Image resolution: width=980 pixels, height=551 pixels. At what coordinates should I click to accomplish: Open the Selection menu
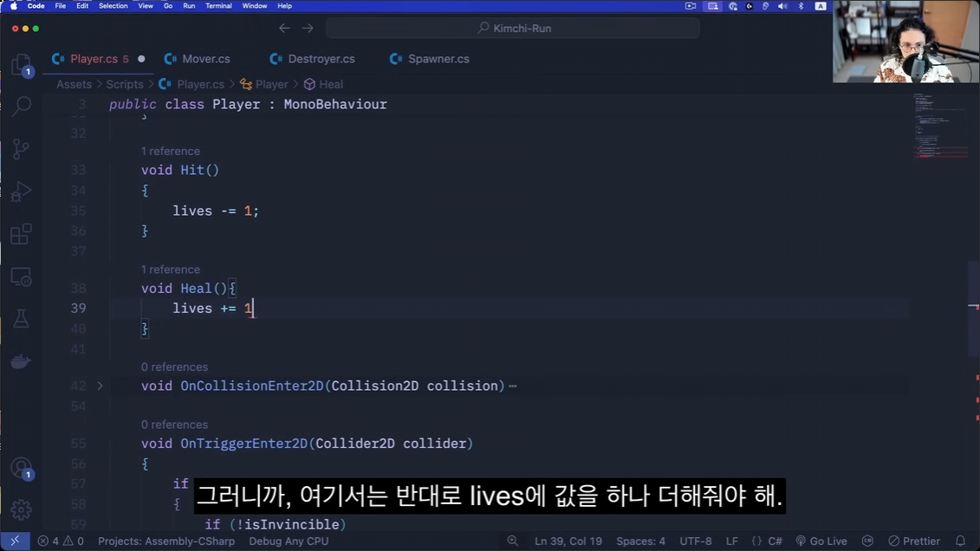click(x=114, y=5)
